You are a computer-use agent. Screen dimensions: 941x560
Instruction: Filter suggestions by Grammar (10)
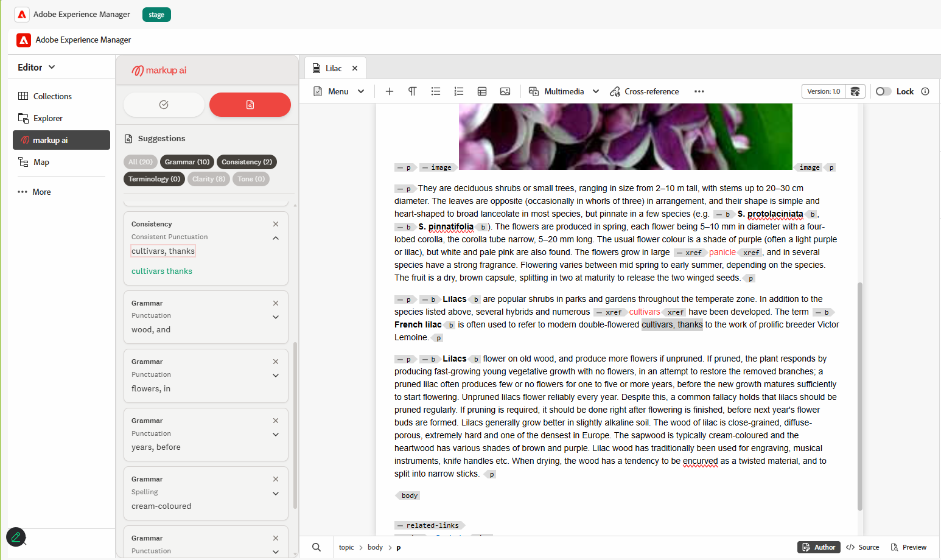click(187, 162)
